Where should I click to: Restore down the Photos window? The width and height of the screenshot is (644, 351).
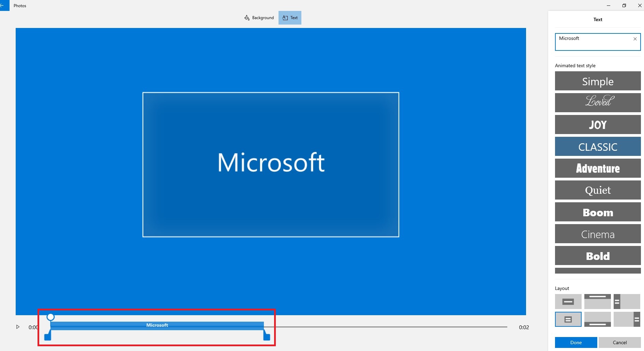624,5
